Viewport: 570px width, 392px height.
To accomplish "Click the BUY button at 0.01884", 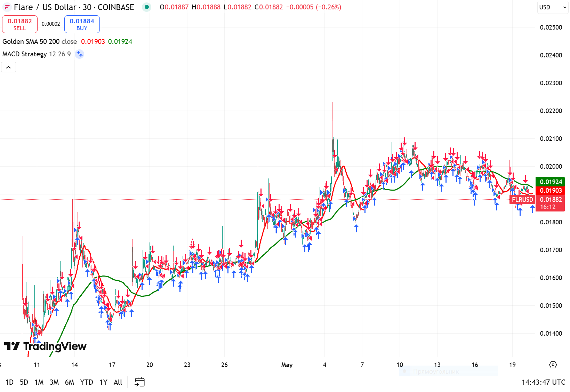I will pos(82,24).
